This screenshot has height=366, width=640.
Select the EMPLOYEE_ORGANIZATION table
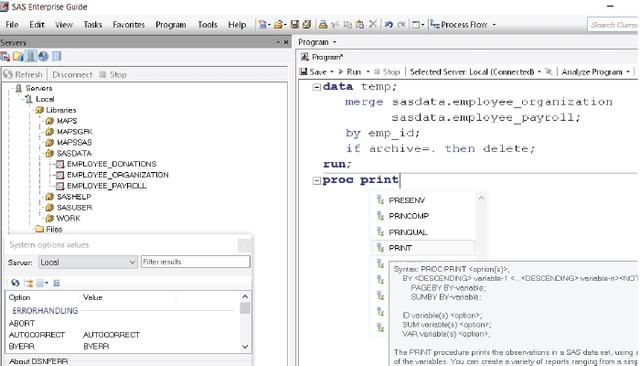[118, 175]
